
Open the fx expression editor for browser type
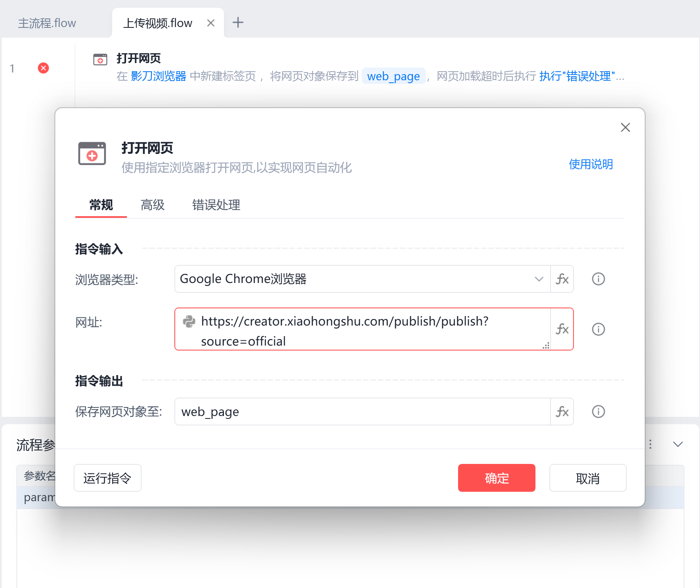pyautogui.click(x=562, y=279)
